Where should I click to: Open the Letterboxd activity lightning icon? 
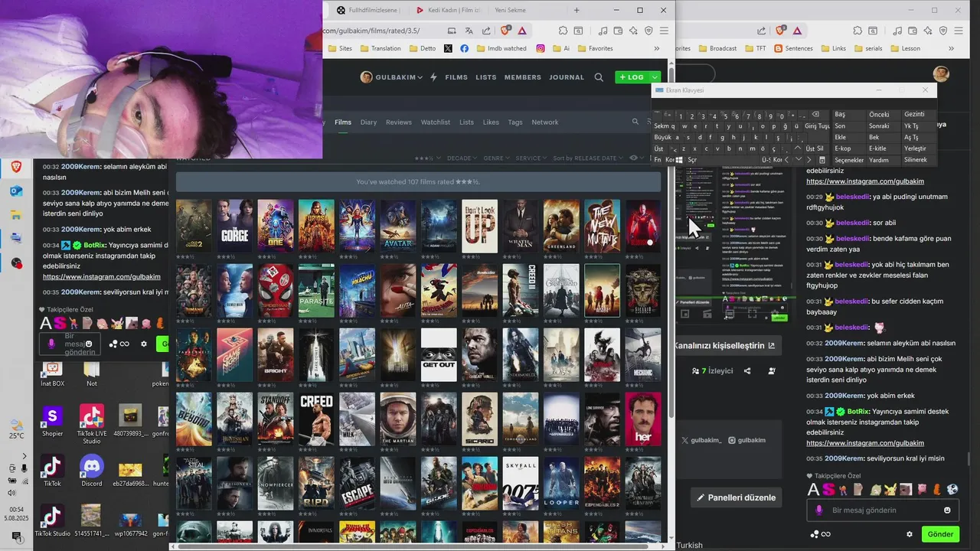click(x=433, y=77)
